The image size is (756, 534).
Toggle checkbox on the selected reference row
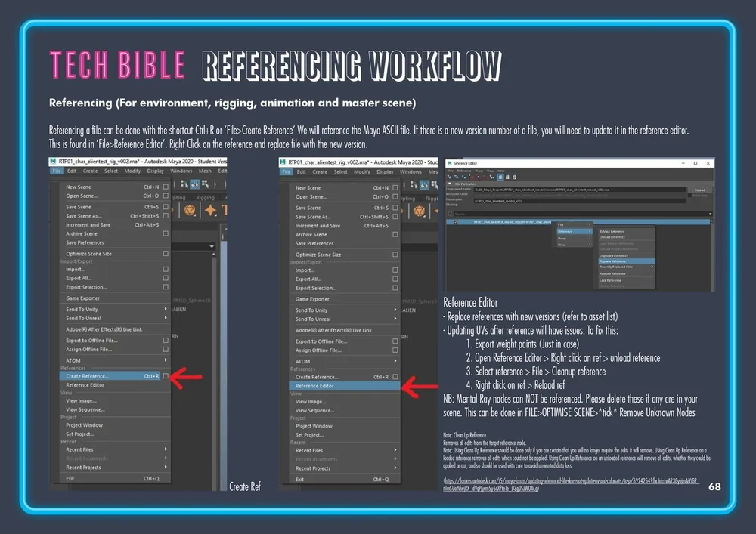point(456,222)
